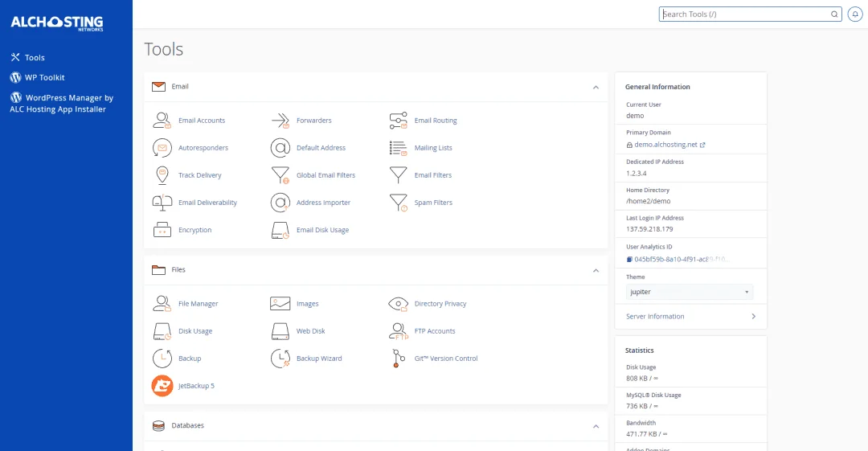
Task: Click the home directory /home2/demo text
Action: pos(649,201)
